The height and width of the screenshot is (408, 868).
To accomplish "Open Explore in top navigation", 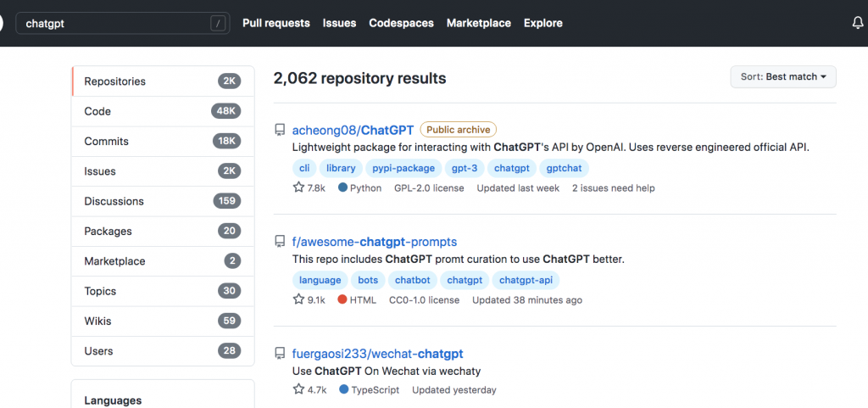I will 543,23.
